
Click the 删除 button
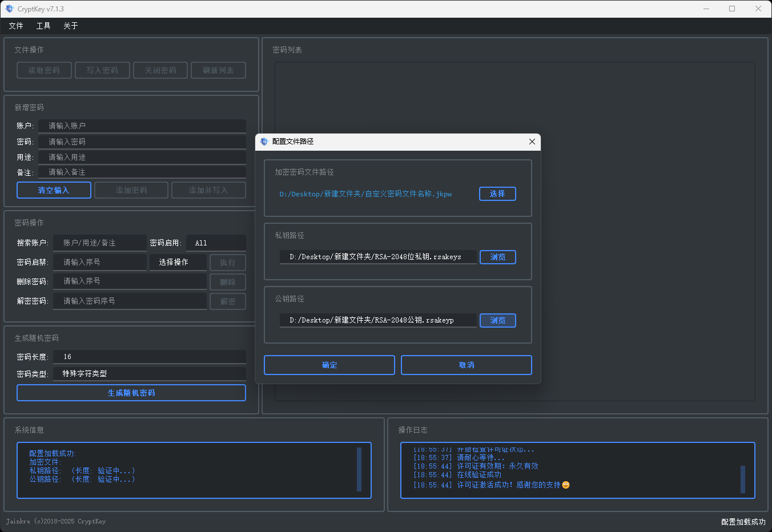click(x=228, y=282)
